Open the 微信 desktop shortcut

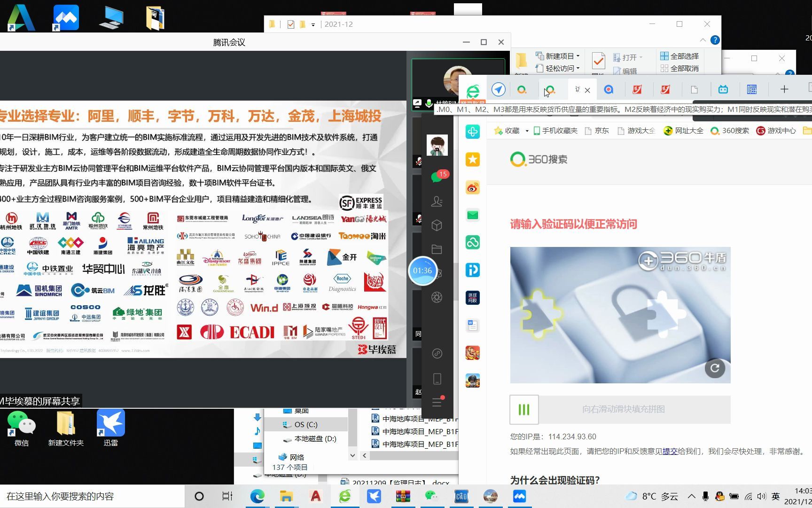pos(21,428)
